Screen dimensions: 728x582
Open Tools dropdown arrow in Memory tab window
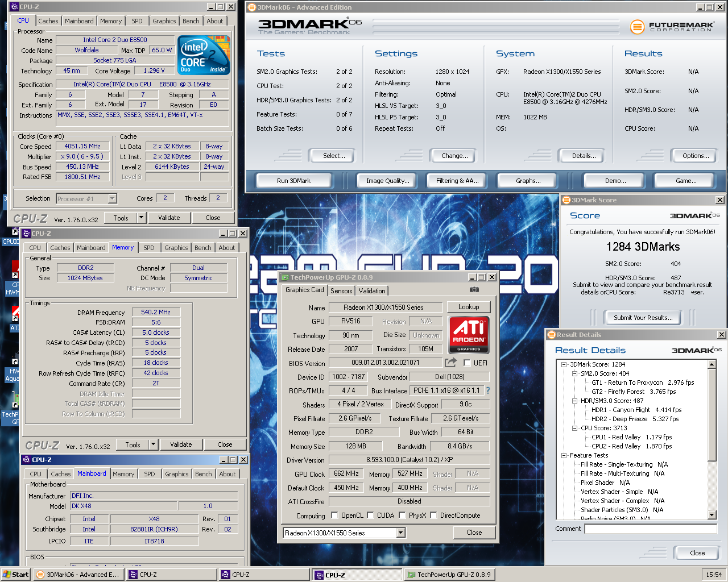[x=154, y=444]
